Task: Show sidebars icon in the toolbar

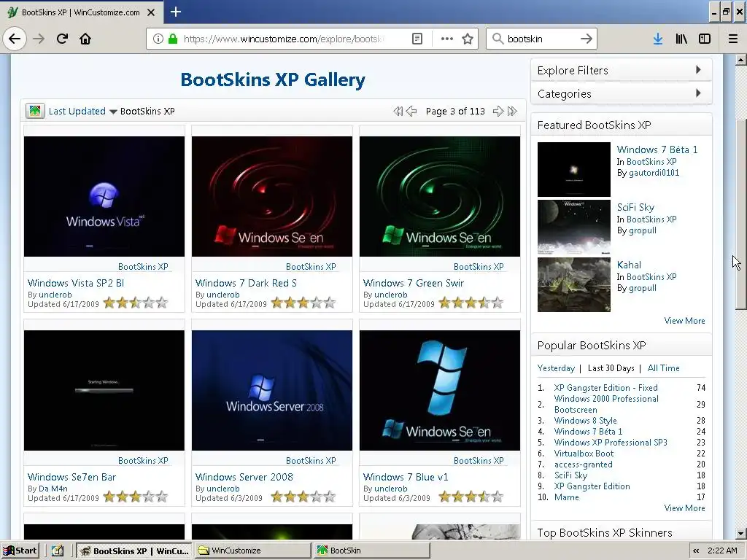Action: [x=705, y=39]
